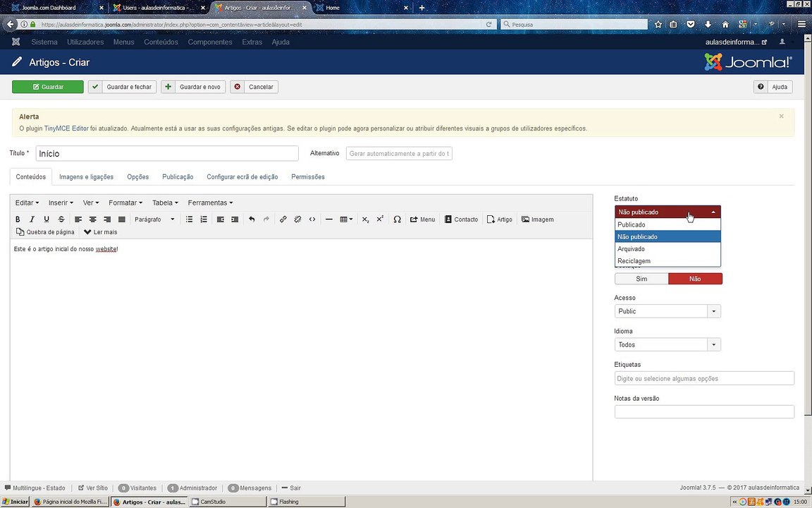This screenshot has height=508, width=812.
Task: Justify text in editor
Action: (122, 219)
